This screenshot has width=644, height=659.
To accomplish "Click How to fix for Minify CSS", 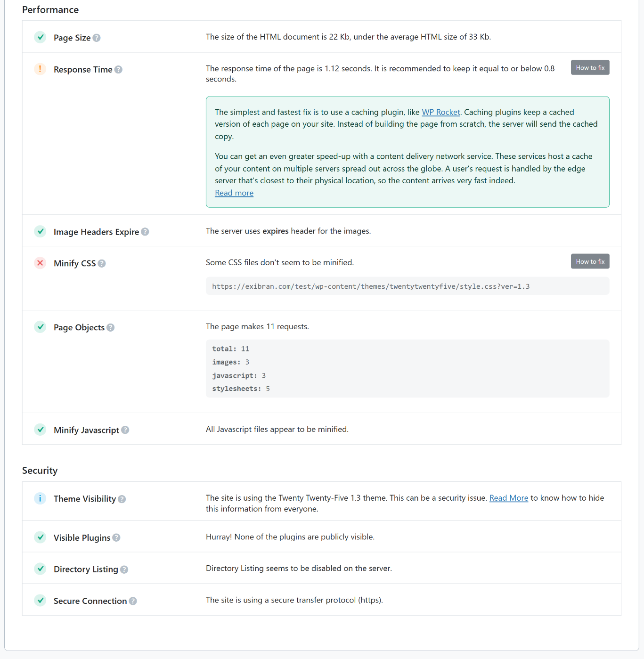I will coord(590,261).
